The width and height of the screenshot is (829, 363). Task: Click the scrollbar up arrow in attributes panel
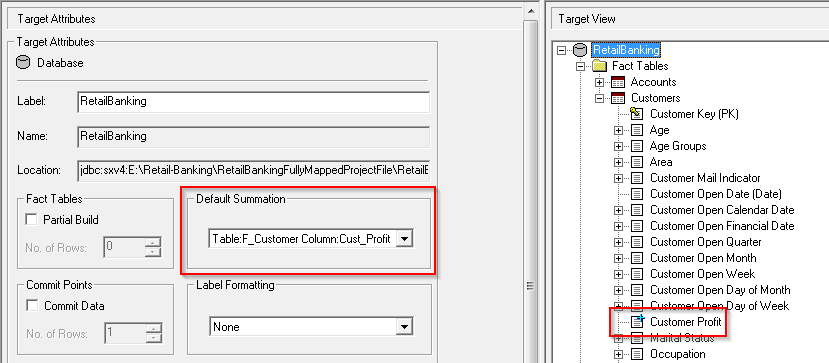coord(530,10)
